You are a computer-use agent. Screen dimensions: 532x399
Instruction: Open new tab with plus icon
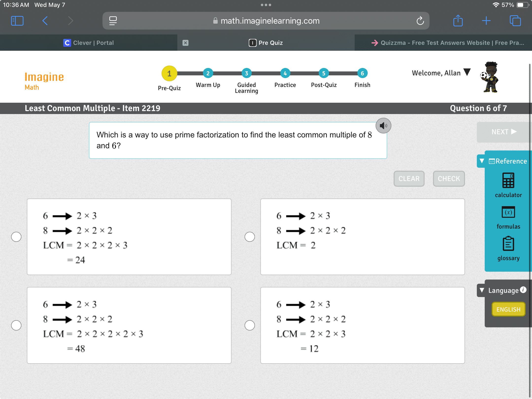click(x=486, y=21)
